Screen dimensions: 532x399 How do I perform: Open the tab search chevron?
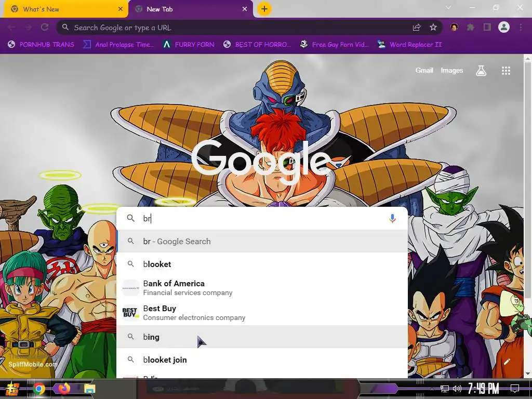point(448,7)
